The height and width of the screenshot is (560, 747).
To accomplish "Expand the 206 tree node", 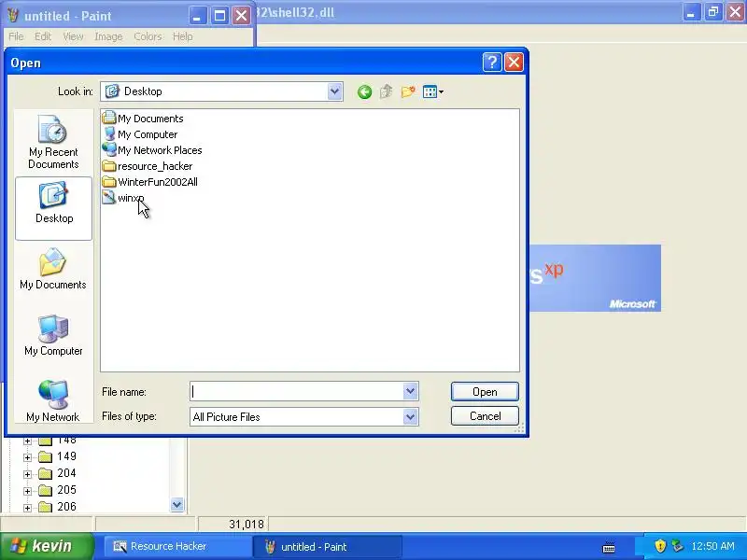I will pos(27,508).
